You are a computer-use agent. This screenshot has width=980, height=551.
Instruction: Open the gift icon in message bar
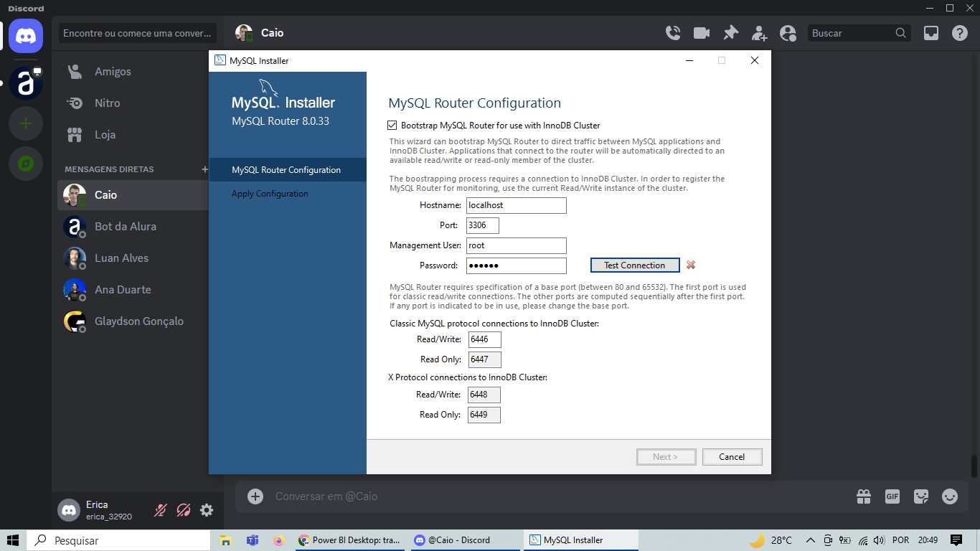(x=863, y=496)
